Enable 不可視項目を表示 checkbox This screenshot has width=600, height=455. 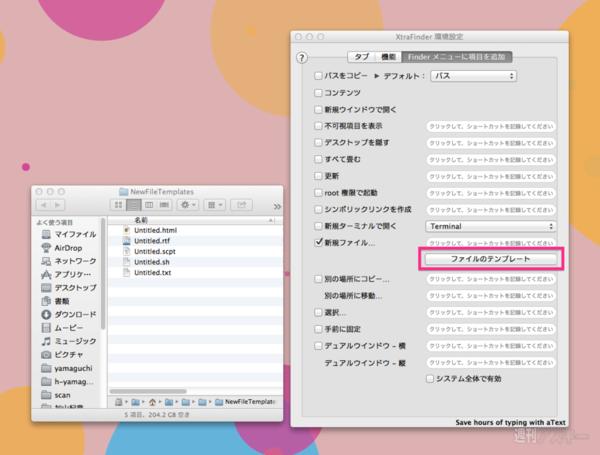[318, 126]
